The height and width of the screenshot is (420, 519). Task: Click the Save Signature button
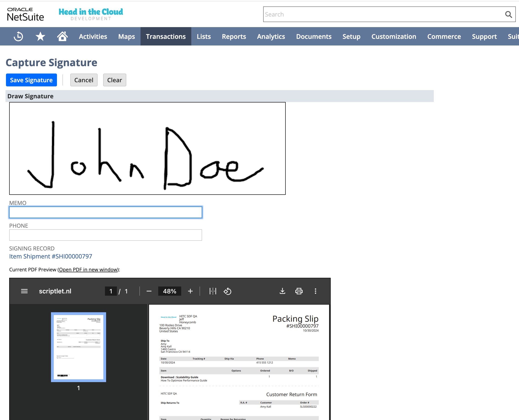pyautogui.click(x=31, y=80)
